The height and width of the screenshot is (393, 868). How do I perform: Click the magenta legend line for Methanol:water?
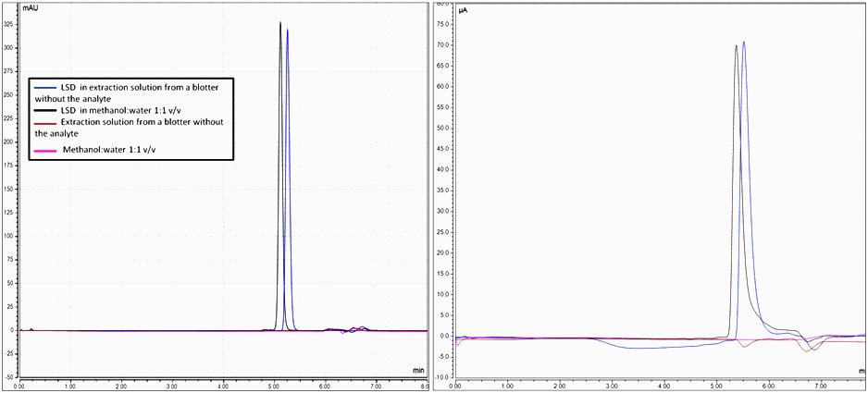[x=44, y=149]
